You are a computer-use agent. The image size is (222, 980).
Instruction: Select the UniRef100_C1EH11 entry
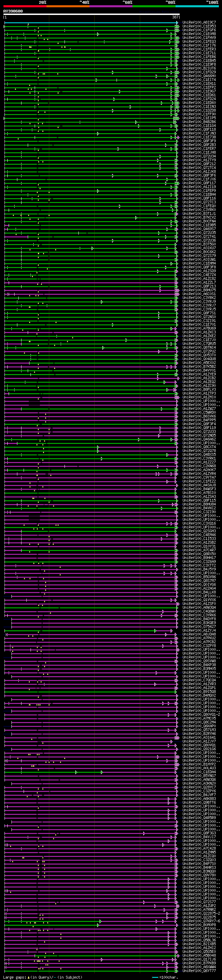(199, 84)
